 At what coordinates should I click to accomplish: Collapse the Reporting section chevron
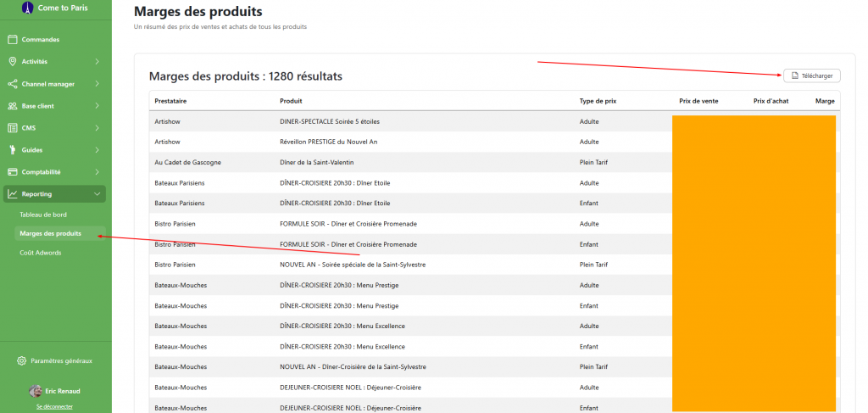[x=97, y=194]
